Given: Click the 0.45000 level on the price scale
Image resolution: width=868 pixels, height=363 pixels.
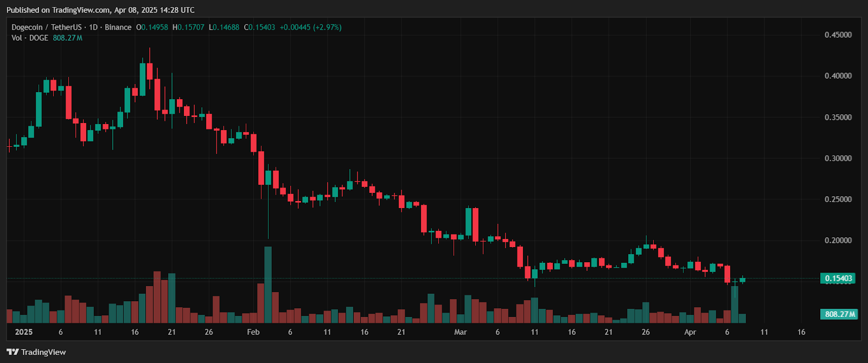Looking at the screenshot, I should click(x=838, y=35).
